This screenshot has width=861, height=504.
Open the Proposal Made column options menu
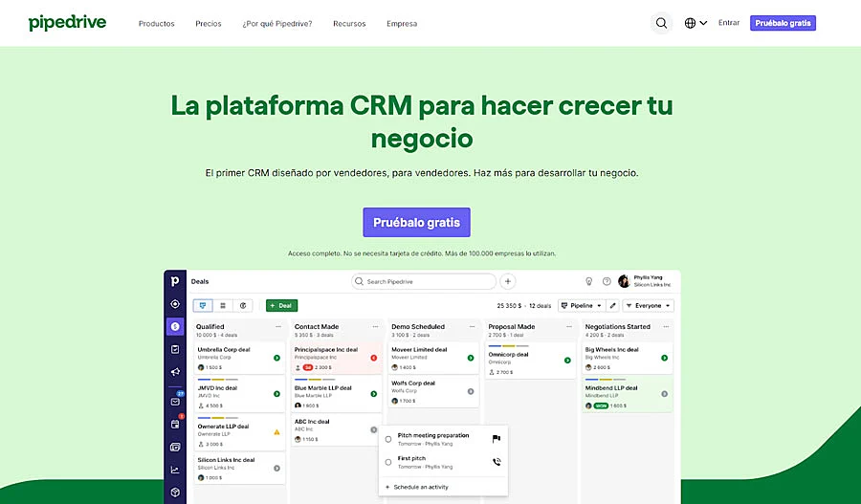pos(569,327)
